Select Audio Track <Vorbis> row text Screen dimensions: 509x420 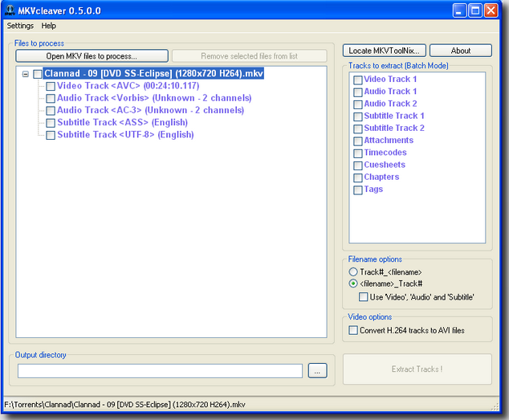coord(154,98)
